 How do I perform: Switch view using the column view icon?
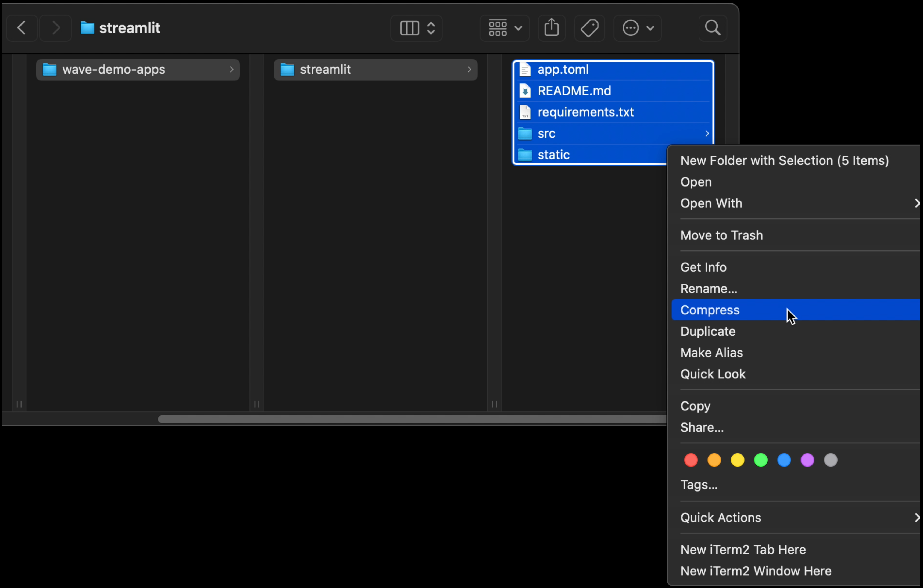coord(409,28)
